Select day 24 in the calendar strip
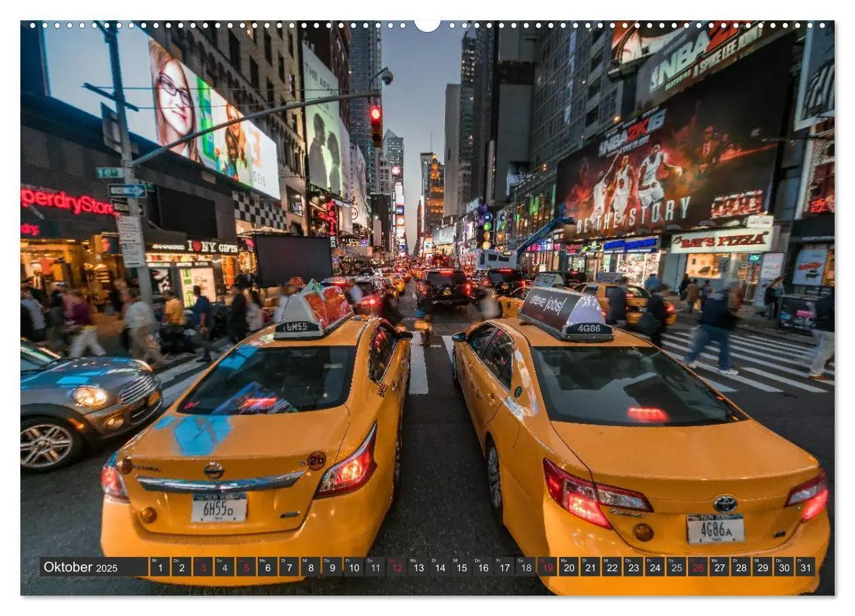 click(655, 567)
